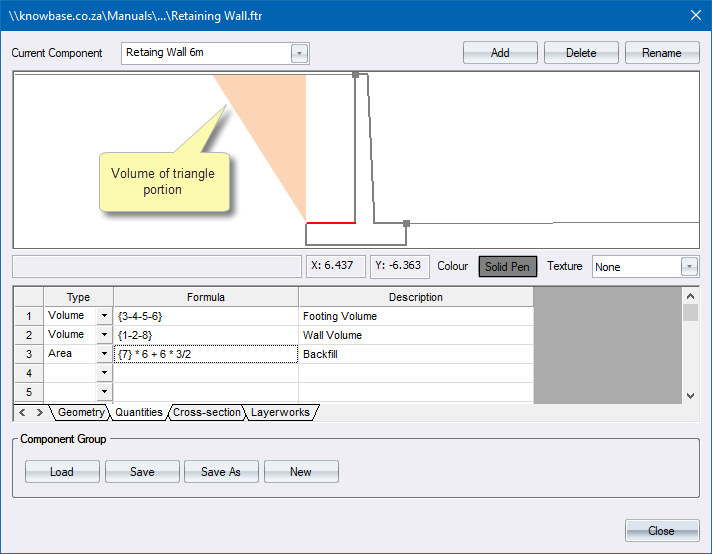Open Type dropdown arrow in row 3

[x=104, y=354]
